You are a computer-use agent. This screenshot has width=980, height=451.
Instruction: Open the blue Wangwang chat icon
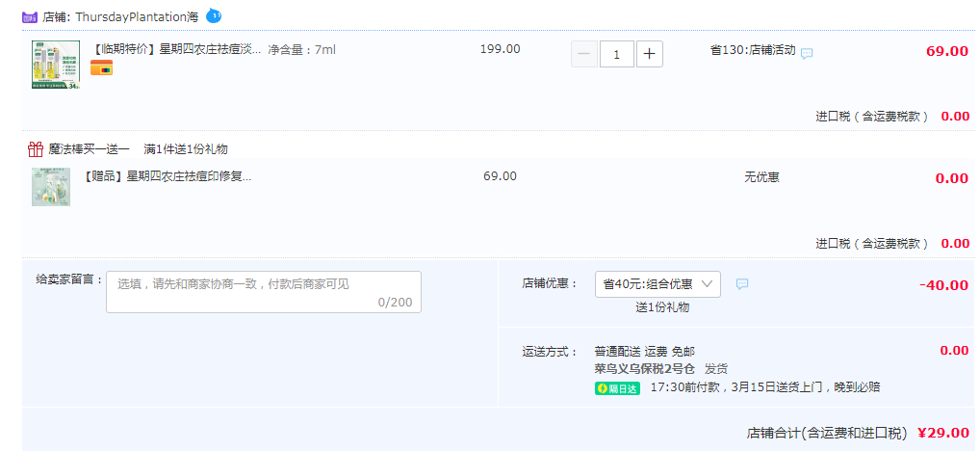214,15
